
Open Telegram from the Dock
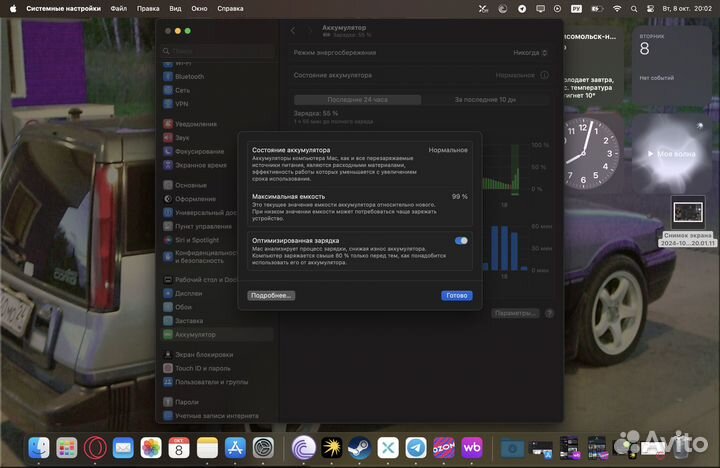coord(416,448)
